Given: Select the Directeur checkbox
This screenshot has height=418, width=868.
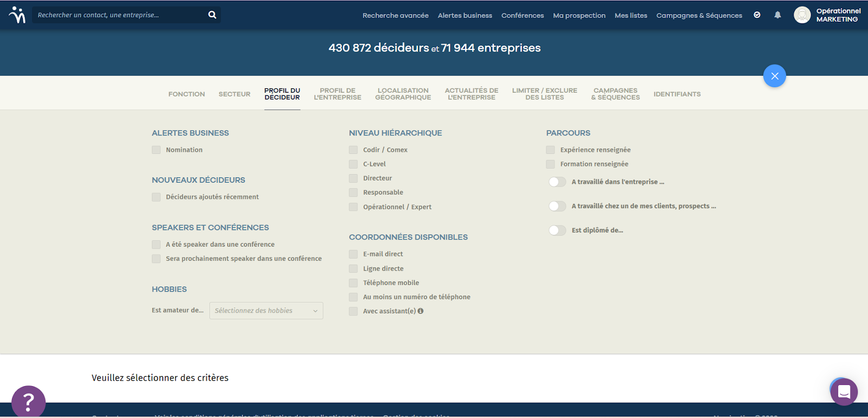Looking at the screenshot, I should tap(353, 178).
